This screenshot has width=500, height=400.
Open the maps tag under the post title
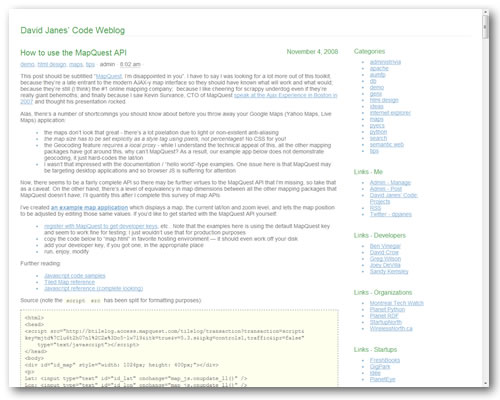click(x=76, y=64)
